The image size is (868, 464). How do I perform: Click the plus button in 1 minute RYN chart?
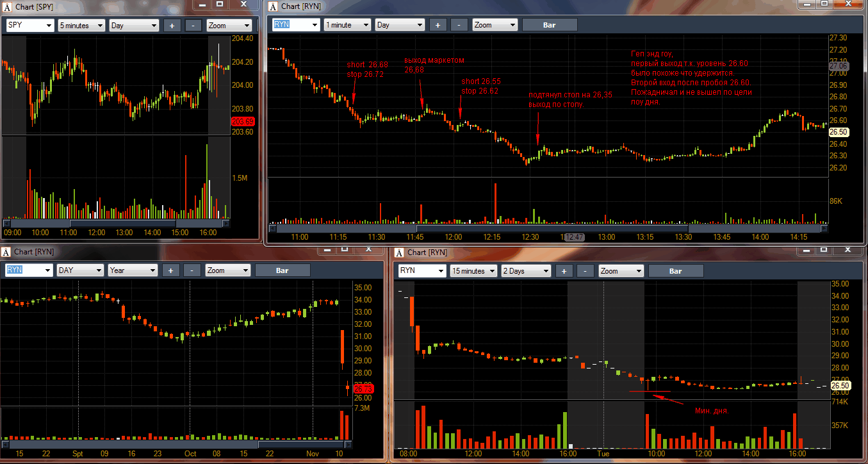(x=438, y=25)
